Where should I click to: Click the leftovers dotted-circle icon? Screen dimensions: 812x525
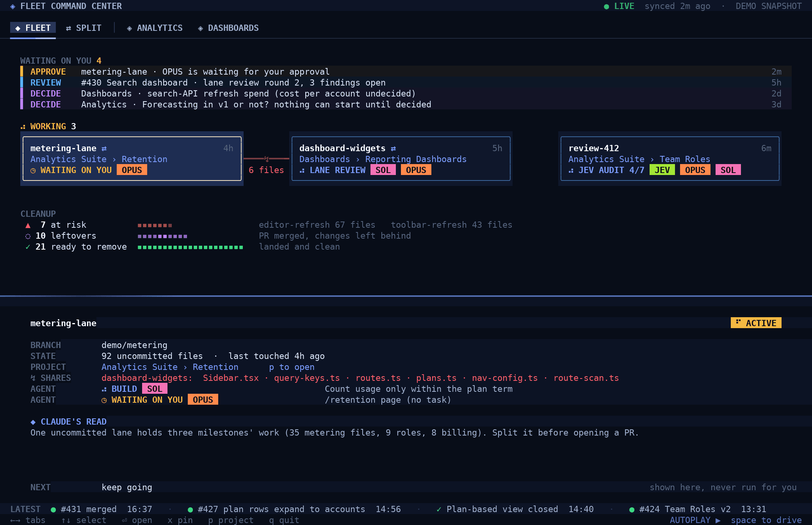[x=28, y=236]
